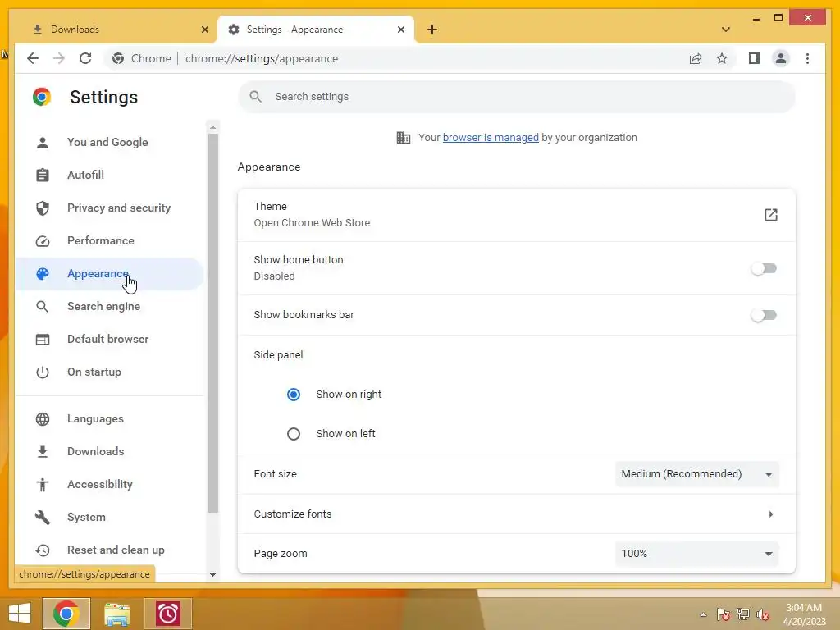This screenshot has width=840, height=630.
Task: Open Downloads settings in sidebar
Action: tap(109, 452)
